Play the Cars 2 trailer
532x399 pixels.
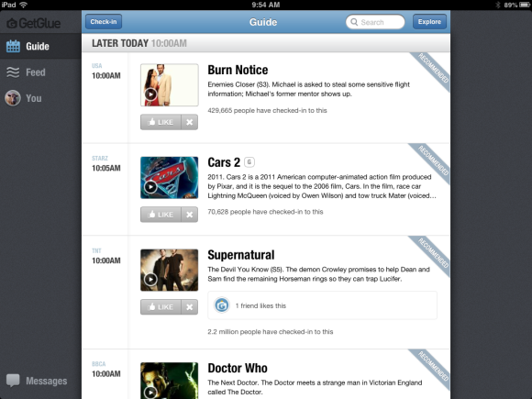tap(150, 186)
